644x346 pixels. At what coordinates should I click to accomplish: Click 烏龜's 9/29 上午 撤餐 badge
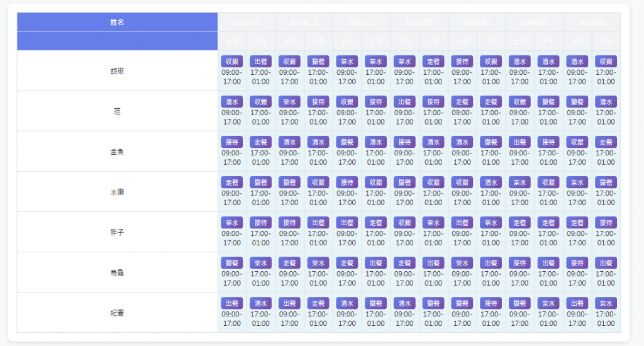232,262
